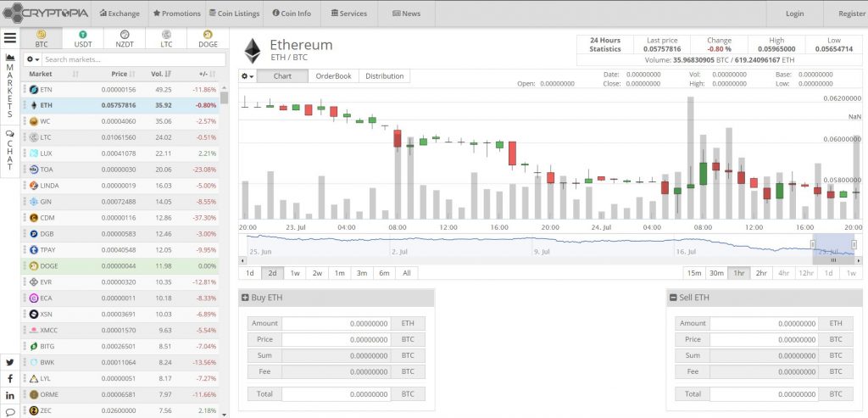Open the Markets side panel
The width and height of the screenshot is (868, 418).
pos(10,86)
